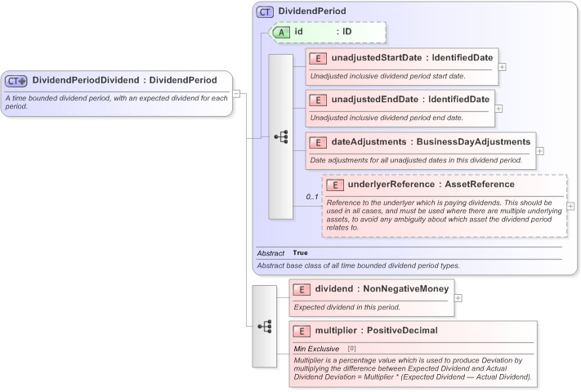This screenshot has height=392, width=581.
Task: Click 'unadjustedStartDate : IdentifiedDate' label
Action: click(x=412, y=58)
